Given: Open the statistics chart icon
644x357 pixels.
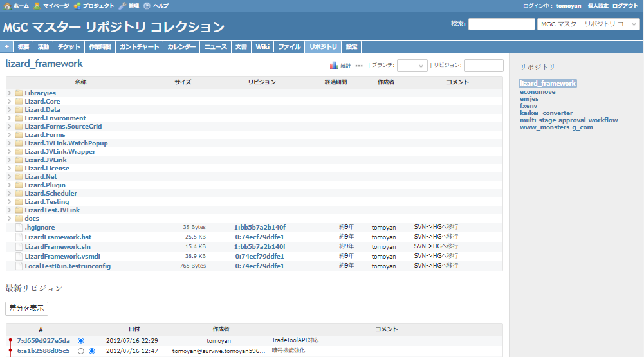Looking at the screenshot, I should click(334, 66).
